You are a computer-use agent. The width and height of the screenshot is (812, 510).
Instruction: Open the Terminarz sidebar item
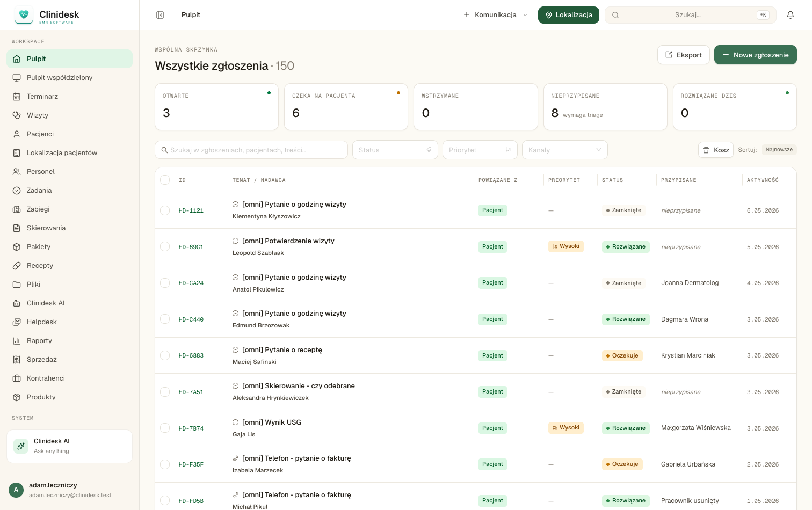tap(70, 97)
